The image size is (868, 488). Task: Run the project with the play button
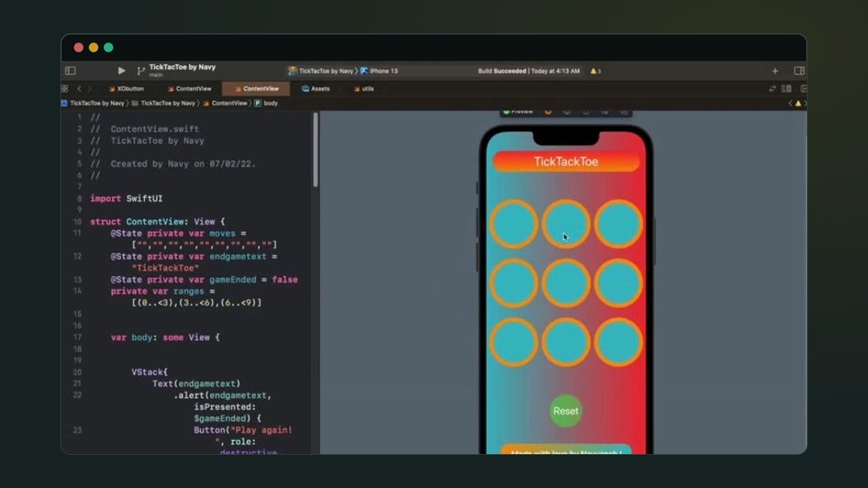click(x=121, y=70)
